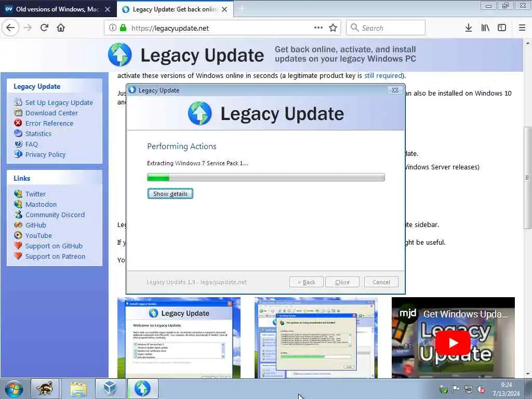Open the VirtualBox cube taskbar icon

click(x=110, y=389)
